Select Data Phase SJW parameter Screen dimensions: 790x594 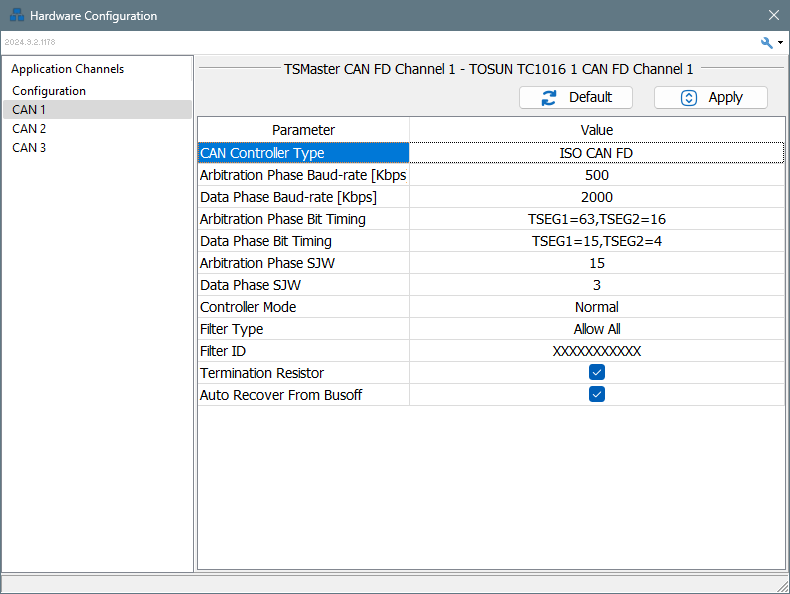tap(303, 285)
